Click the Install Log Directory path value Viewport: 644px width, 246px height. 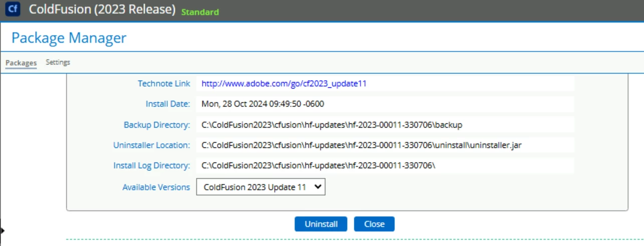(x=319, y=165)
